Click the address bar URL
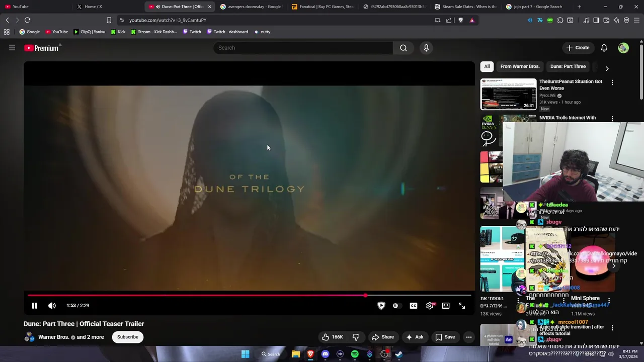Image resolution: width=644 pixels, height=362 pixels. point(168,20)
